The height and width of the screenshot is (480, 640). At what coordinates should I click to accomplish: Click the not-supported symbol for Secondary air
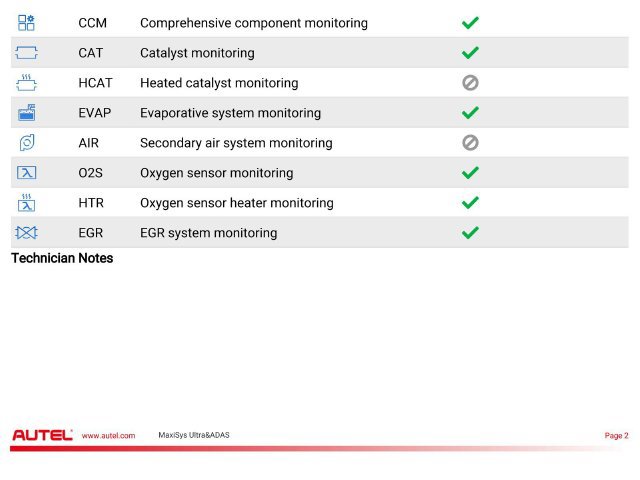470,143
